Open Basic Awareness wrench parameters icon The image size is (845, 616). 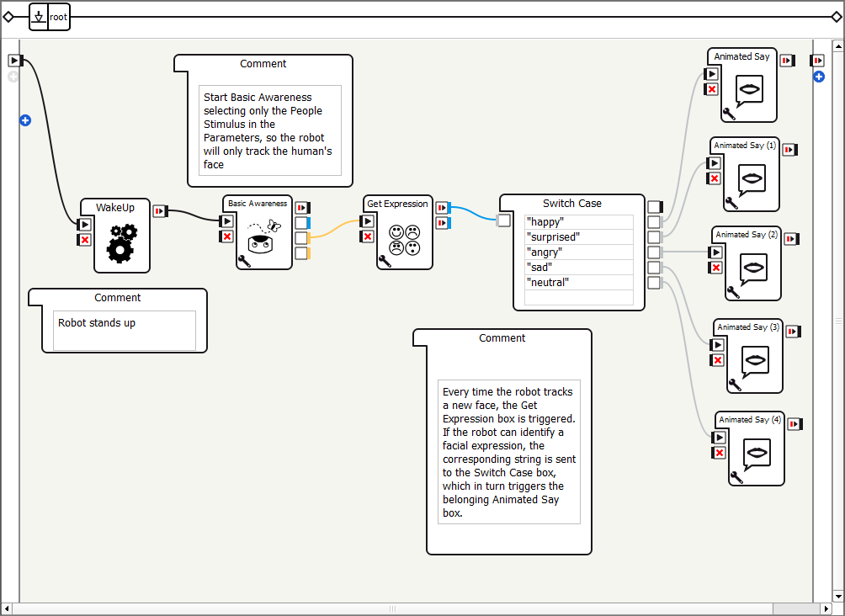[x=244, y=261]
